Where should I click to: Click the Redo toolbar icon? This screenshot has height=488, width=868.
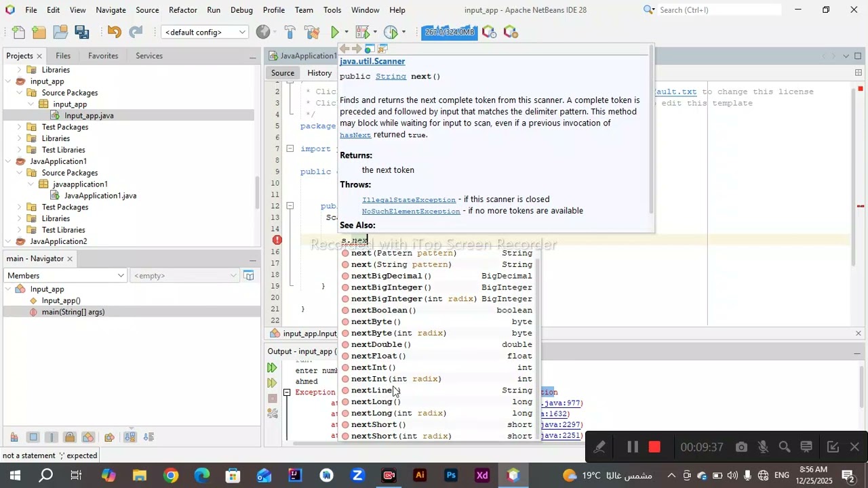[x=136, y=32]
